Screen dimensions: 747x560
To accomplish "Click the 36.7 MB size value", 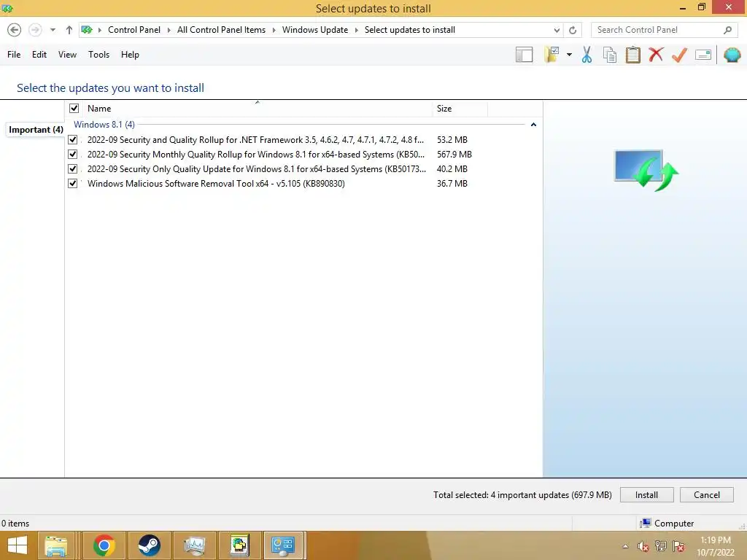I will (x=452, y=183).
